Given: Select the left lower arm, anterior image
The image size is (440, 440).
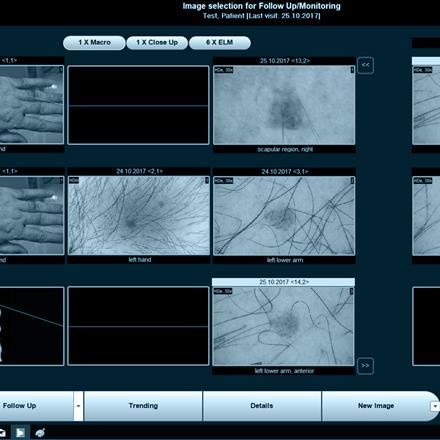Looking at the screenshot, I should click(283, 326).
